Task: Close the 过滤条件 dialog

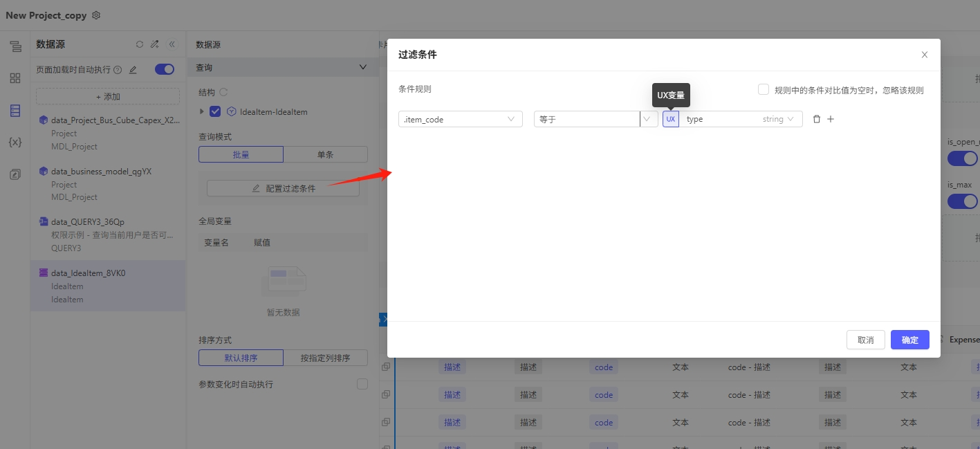Action: pos(925,55)
